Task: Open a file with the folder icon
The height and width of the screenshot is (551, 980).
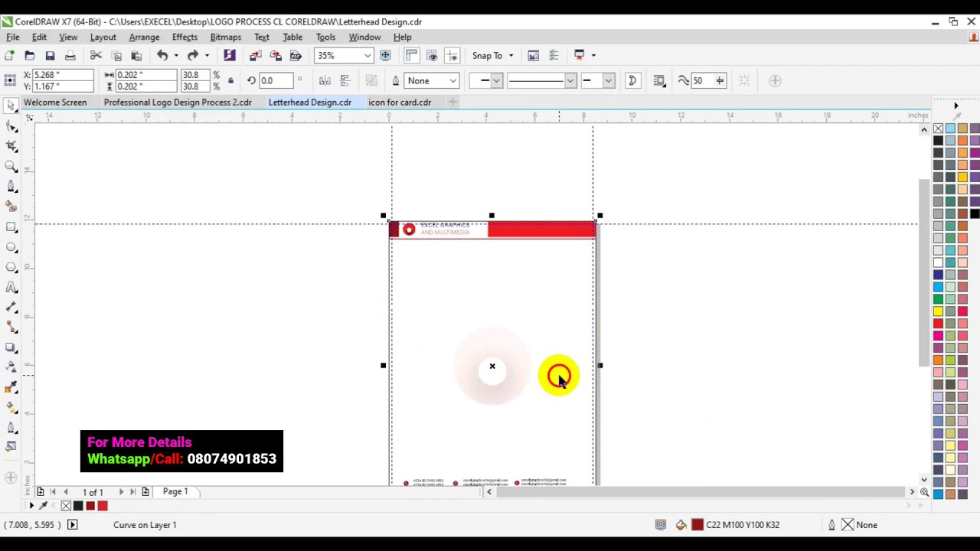Action: [30, 55]
